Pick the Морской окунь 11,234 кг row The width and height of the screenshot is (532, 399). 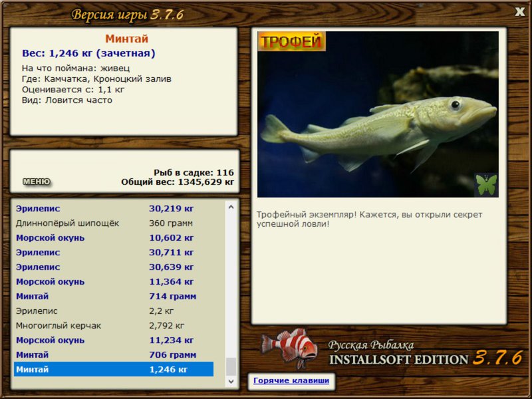click(x=114, y=340)
